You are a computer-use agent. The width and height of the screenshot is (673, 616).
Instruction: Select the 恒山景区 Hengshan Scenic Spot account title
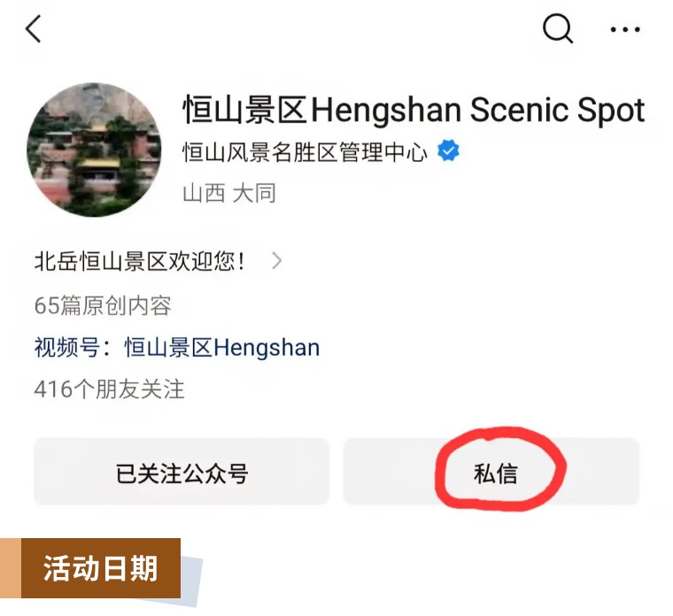point(414,110)
